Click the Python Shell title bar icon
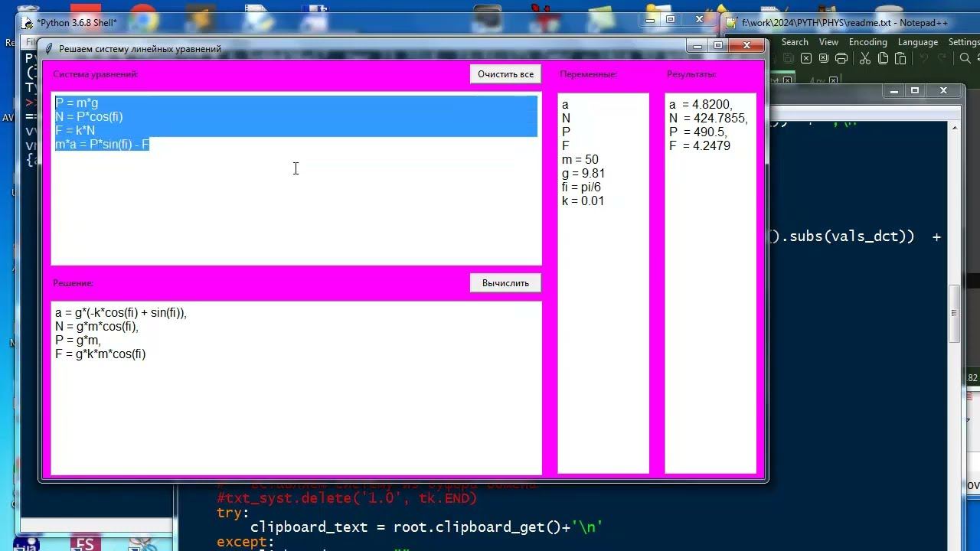The height and width of the screenshot is (551, 980). pyautogui.click(x=28, y=23)
